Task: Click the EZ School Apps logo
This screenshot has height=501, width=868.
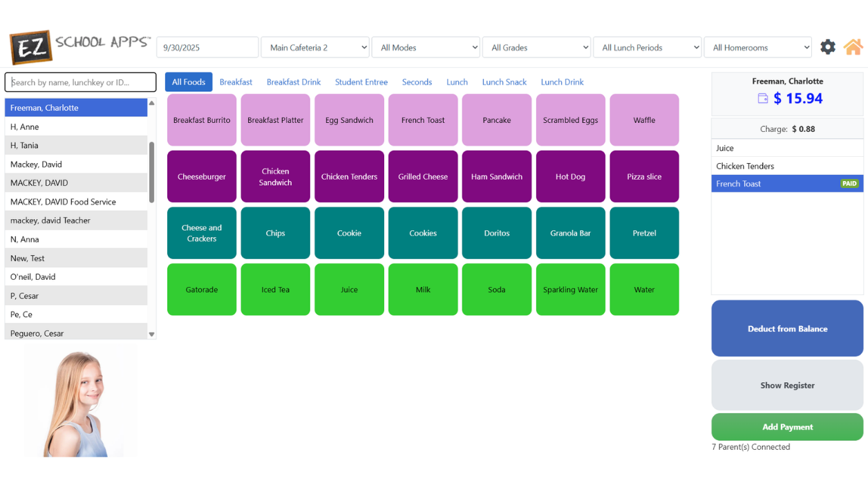Action: click(x=76, y=46)
